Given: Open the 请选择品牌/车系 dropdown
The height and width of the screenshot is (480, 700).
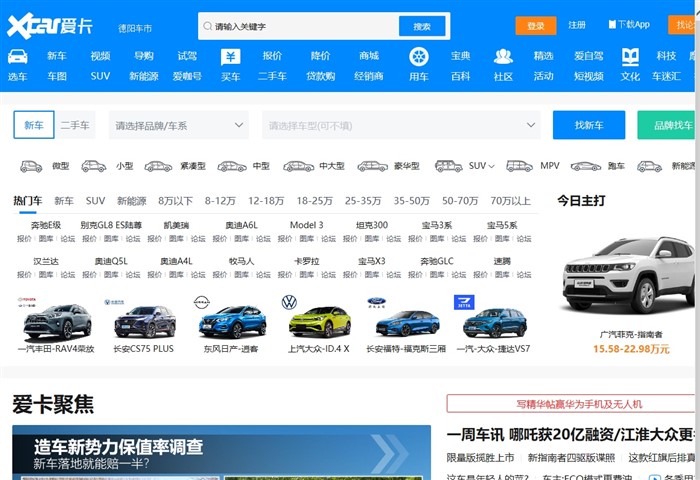Looking at the screenshot, I should 179,125.
